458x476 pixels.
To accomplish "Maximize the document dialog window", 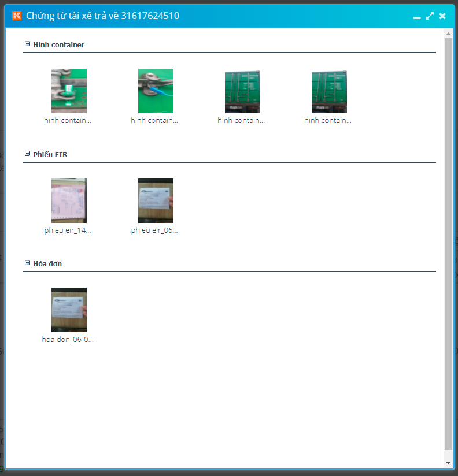I will (430, 16).
